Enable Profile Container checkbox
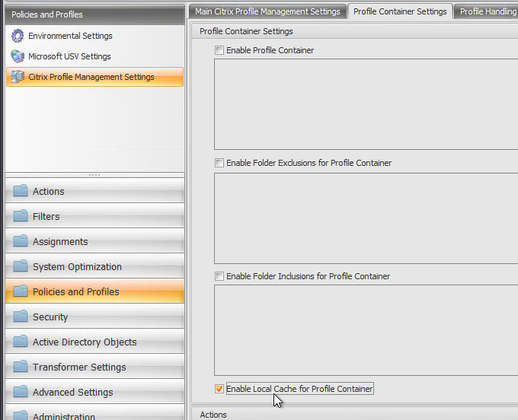 [219, 50]
